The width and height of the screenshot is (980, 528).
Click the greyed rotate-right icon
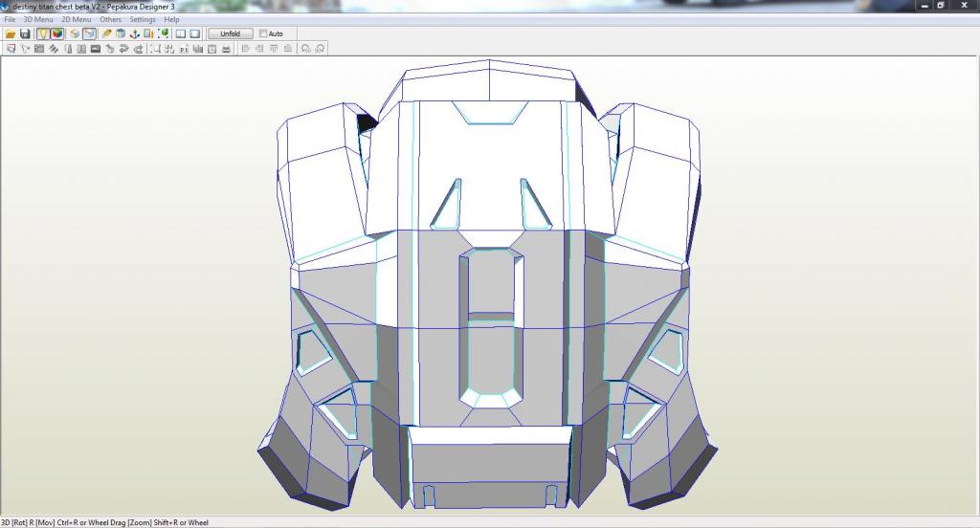pyautogui.click(x=320, y=49)
